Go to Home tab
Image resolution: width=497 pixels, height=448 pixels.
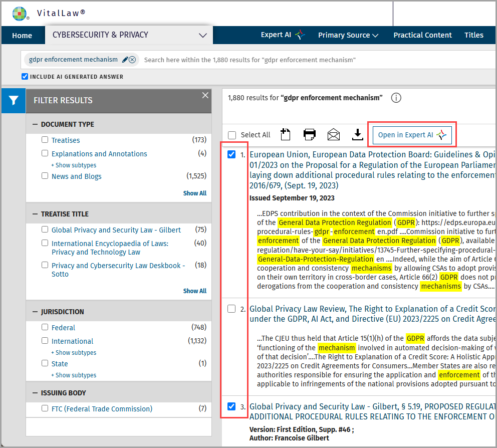pyautogui.click(x=22, y=36)
